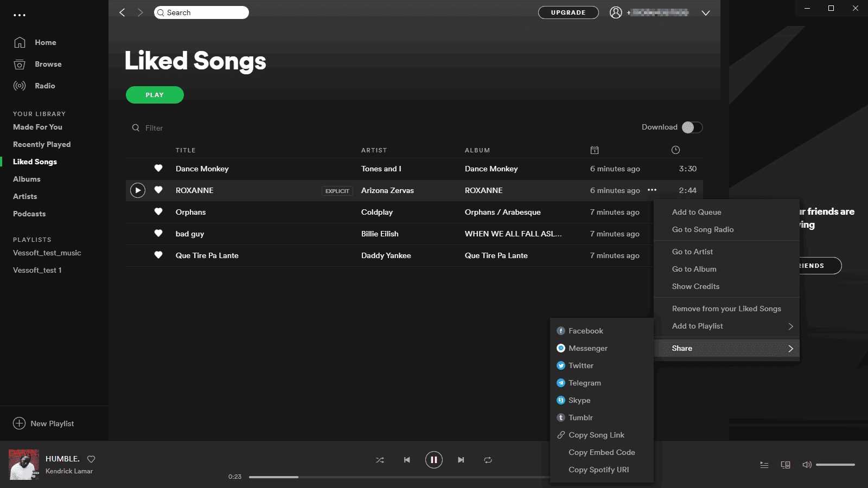Go to Albums in library
Image resolution: width=868 pixels, height=488 pixels.
[27, 179]
